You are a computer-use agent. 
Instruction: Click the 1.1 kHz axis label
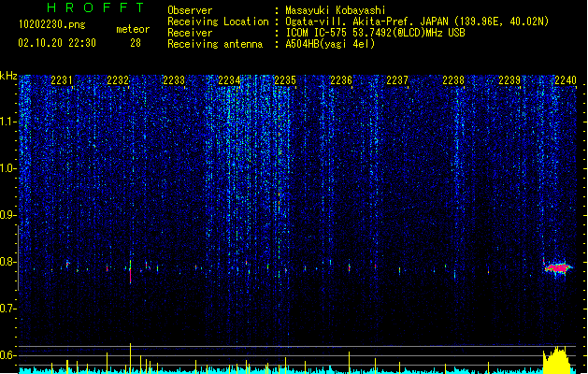7,122
